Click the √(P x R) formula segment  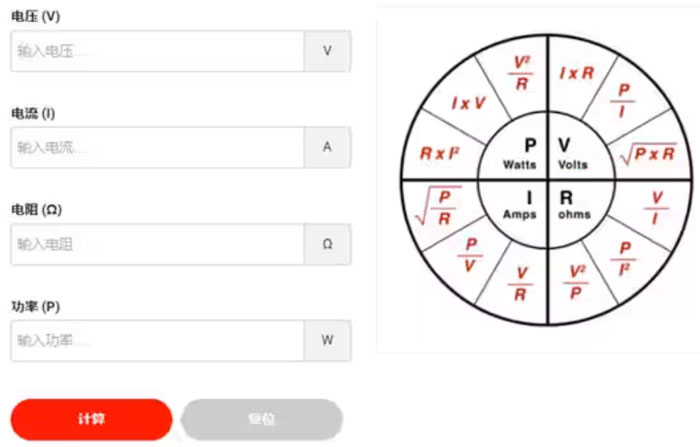pyautogui.click(x=649, y=155)
